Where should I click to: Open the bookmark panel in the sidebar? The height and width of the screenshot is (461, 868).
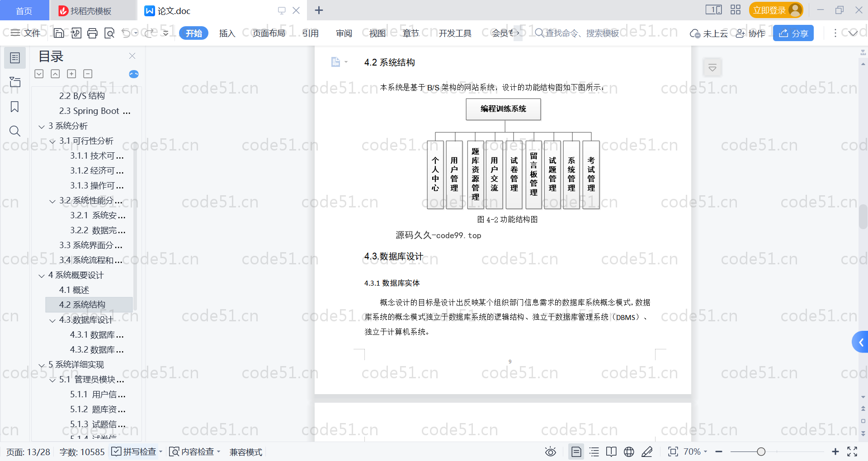[x=14, y=107]
